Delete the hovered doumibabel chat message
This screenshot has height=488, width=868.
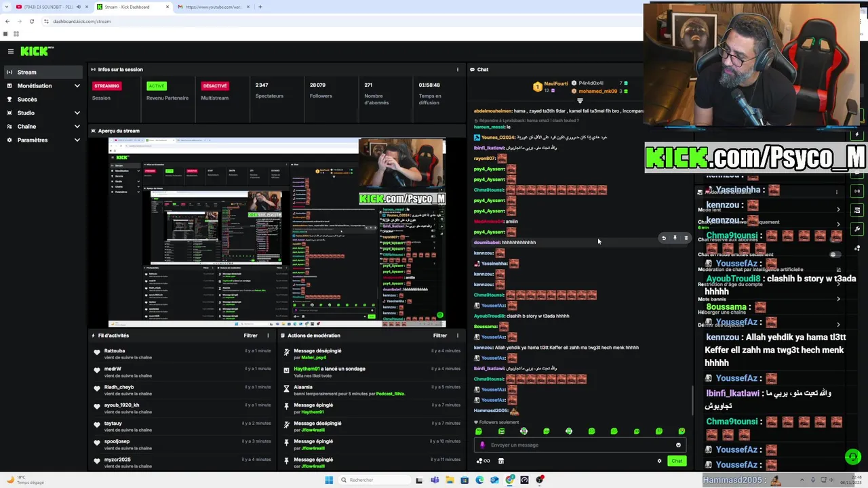[x=686, y=238]
